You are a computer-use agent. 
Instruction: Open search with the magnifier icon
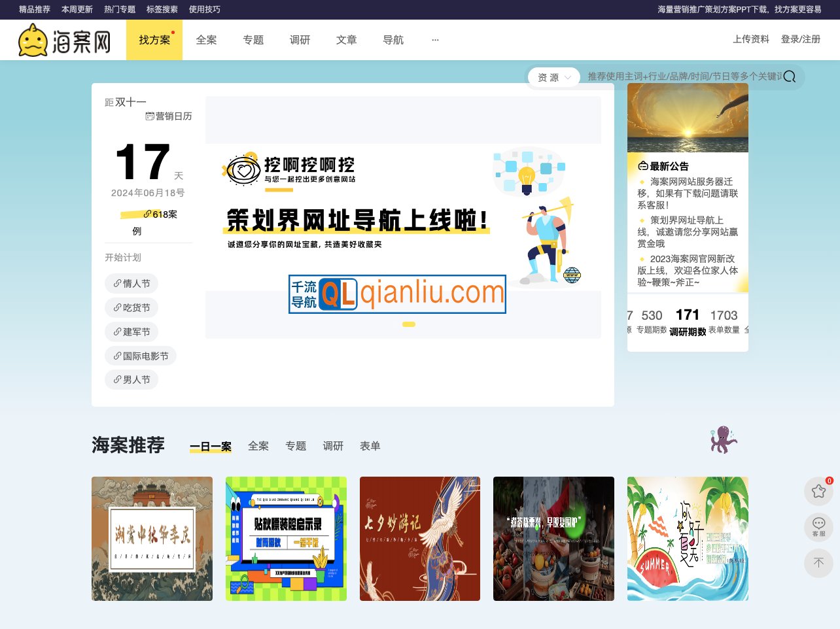(790, 76)
